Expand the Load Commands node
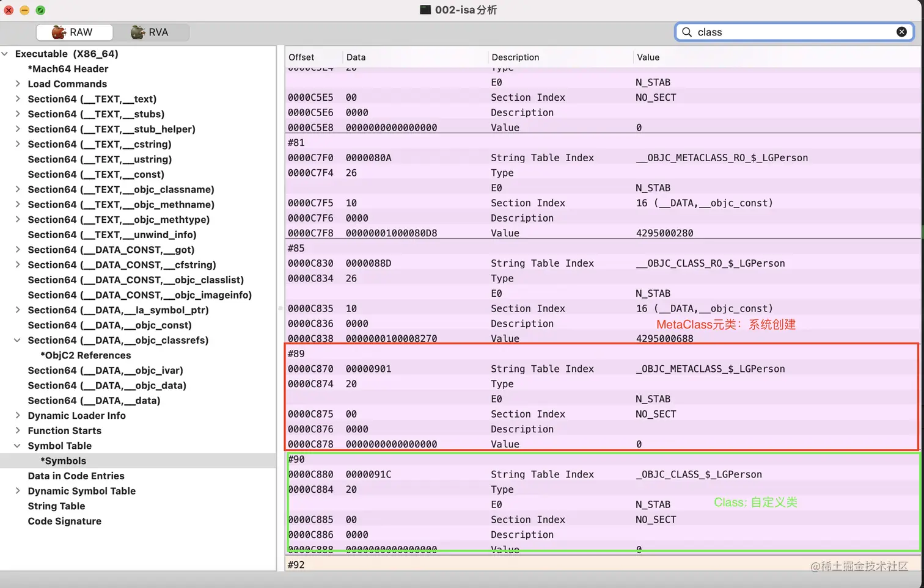The image size is (924, 588). tap(18, 84)
